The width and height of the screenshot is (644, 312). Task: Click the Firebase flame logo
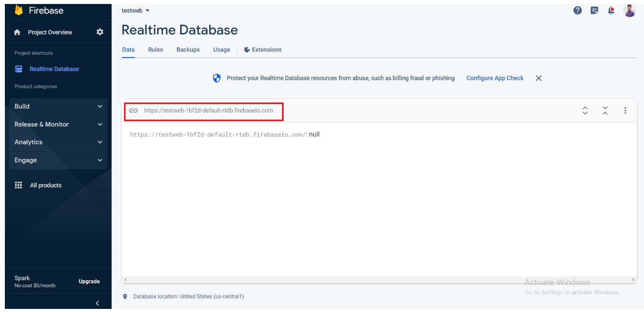(x=19, y=10)
